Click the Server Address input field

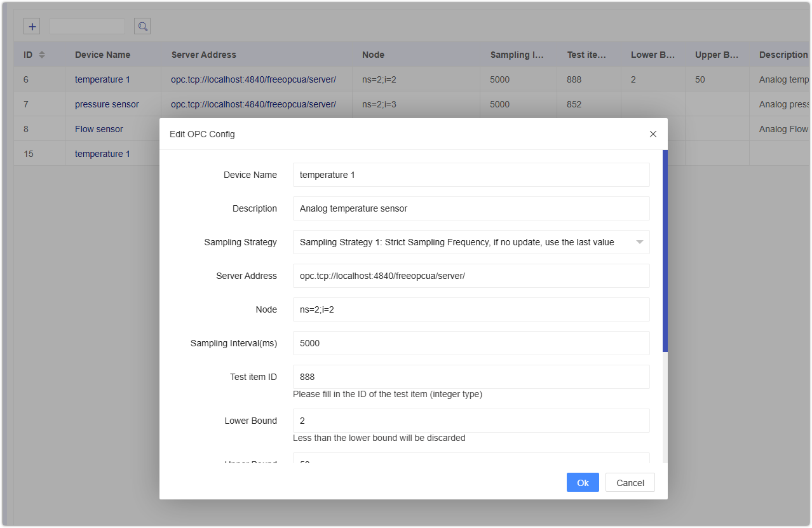point(471,276)
